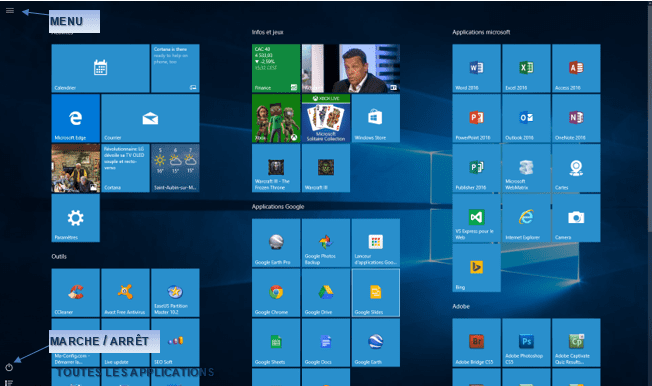Open the Word 2016 tile
This screenshot has height=386, width=652.
(x=477, y=68)
